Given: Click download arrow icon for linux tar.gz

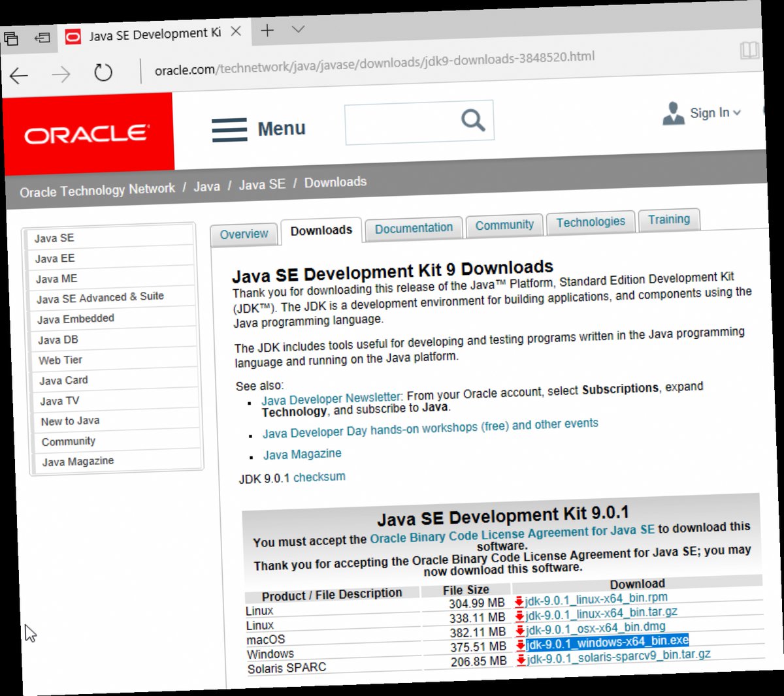Looking at the screenshot, I should point(520,616).
